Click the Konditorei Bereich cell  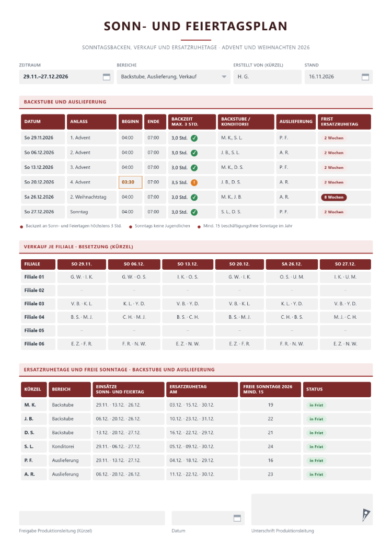(x=70, y=446)
